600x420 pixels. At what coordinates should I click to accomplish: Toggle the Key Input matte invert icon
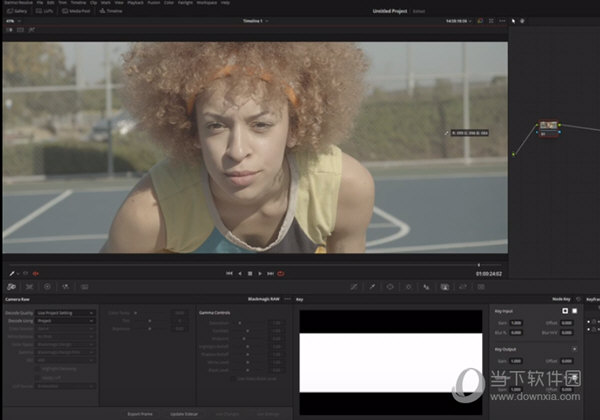pos(567,310)
